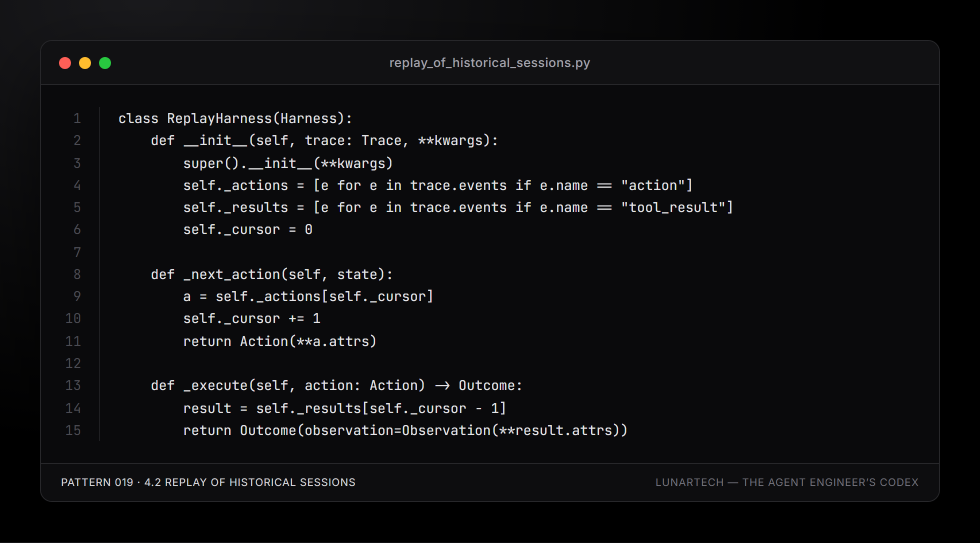The image size is (980, 543).
Task: Click line number 4 in the gutter
Action: 77,185
